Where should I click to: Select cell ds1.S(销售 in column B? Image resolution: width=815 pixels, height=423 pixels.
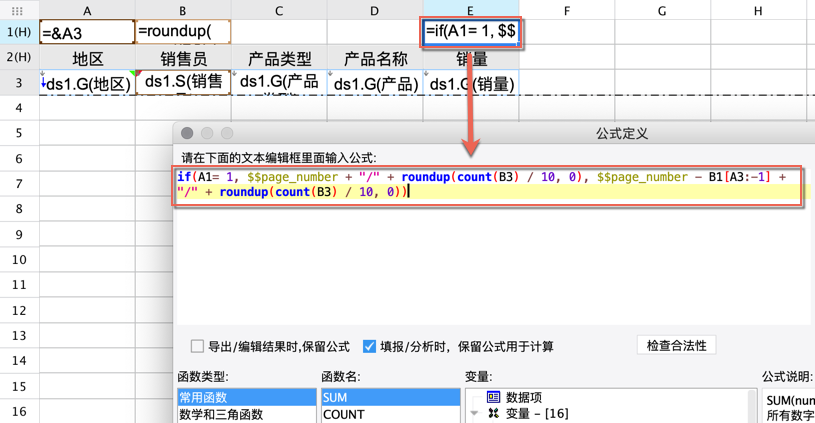coord(183,83)
